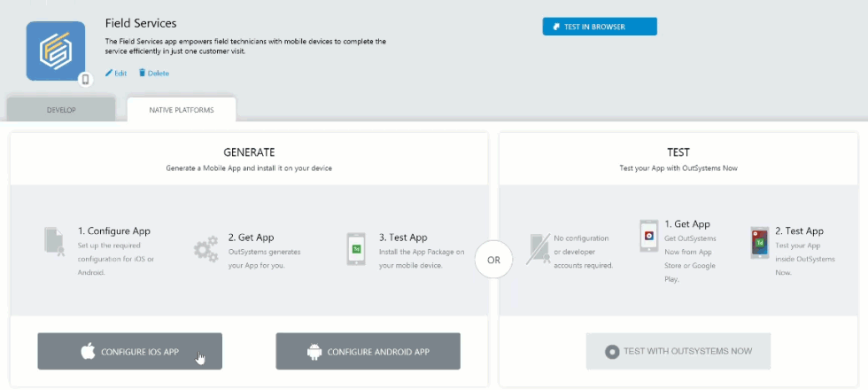Switch to the Develop tab
This screenshot has width=868, height=390.
(61, 110)
